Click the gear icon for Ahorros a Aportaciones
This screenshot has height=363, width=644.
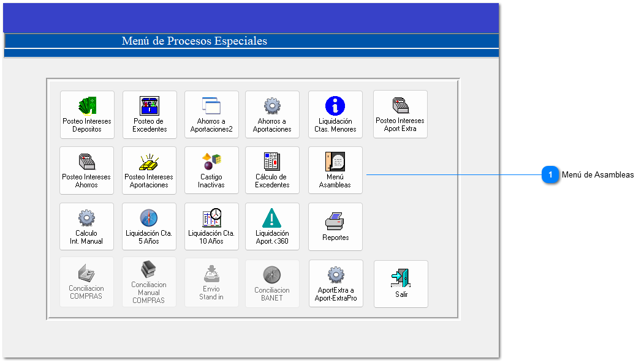tap(272, 106)
